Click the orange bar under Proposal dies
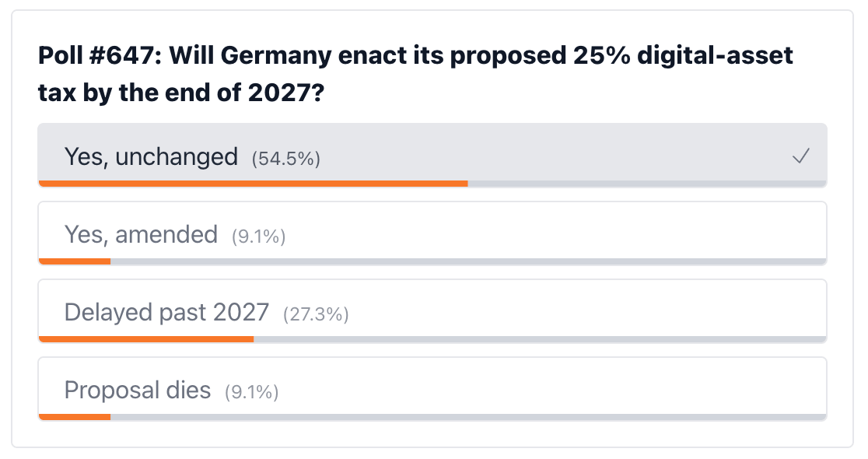 (x=75, y=417)
